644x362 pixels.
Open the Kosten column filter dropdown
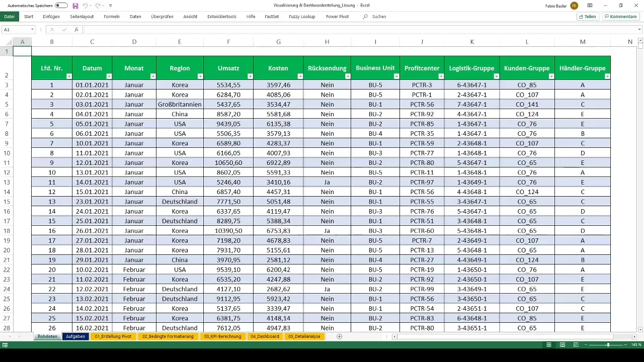pyautogui.click(x=300, y=76)
